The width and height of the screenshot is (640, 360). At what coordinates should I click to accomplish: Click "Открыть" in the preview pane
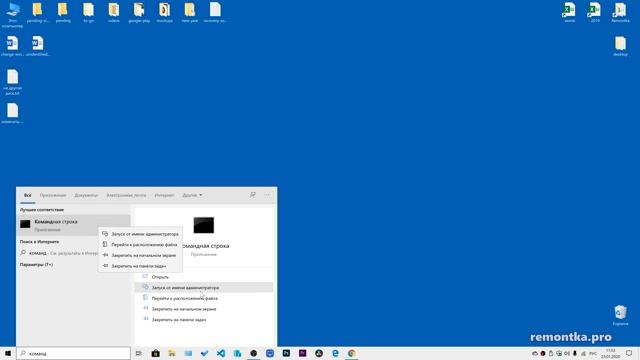(204, 277)
